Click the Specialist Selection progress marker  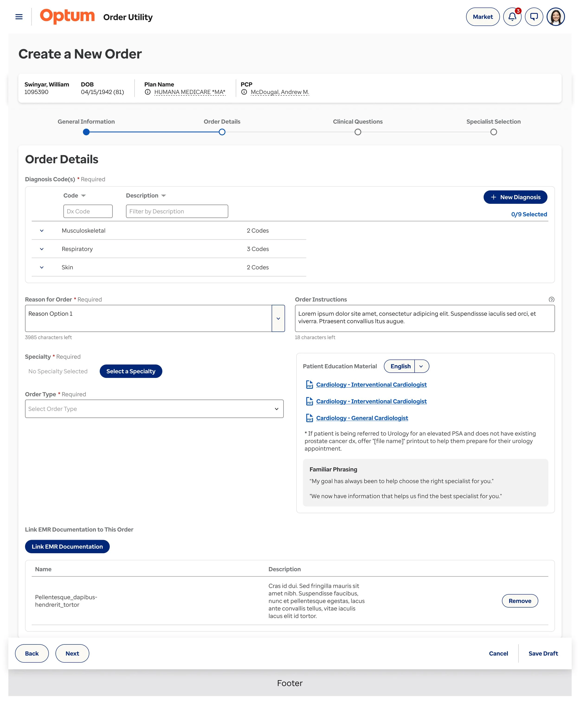(494, 132)
